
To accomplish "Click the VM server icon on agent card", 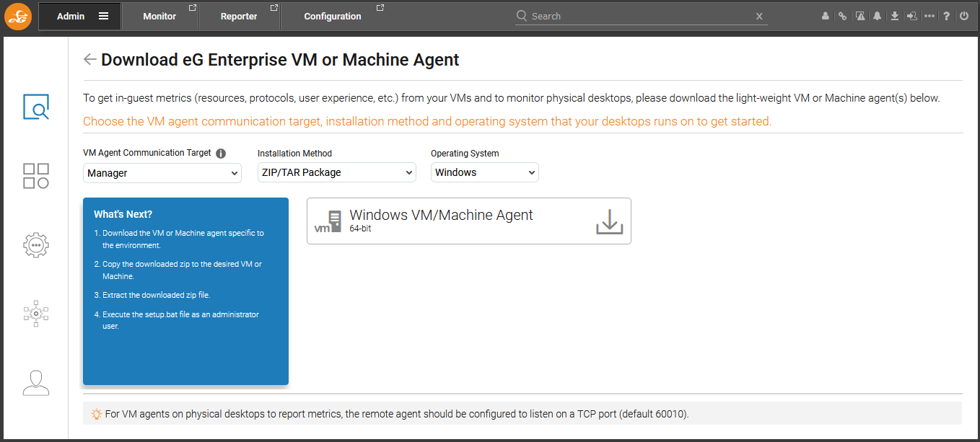I will pos(328,221).
